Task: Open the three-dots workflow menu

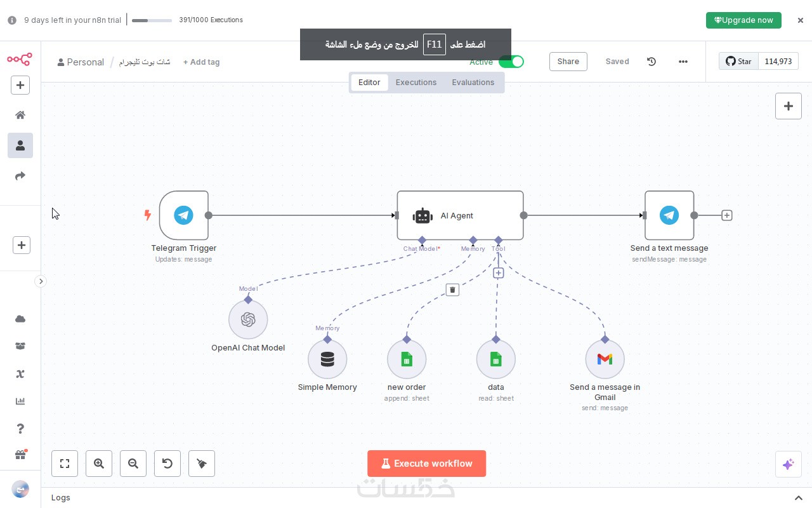Action: click(x=683, y=62)
